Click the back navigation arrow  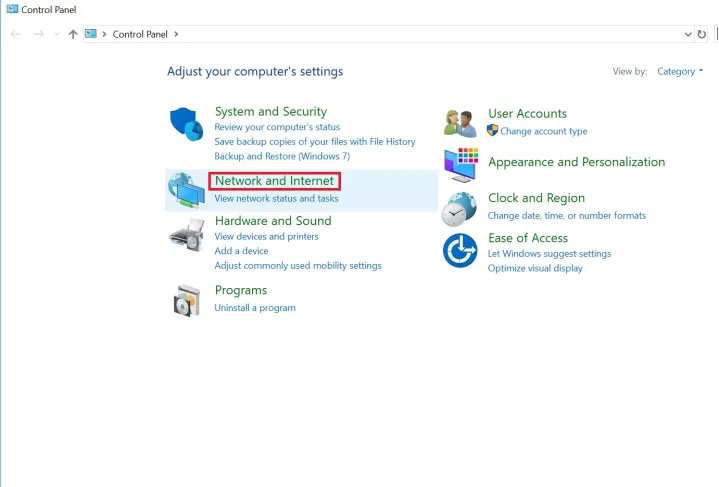tap(15, 34)
